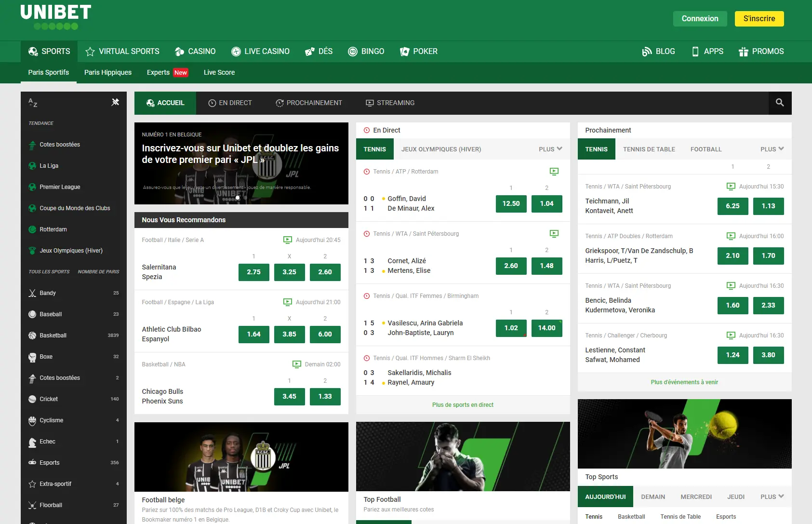
Task: Click the Bandy sport icon
Action: [x=32, y=293]
